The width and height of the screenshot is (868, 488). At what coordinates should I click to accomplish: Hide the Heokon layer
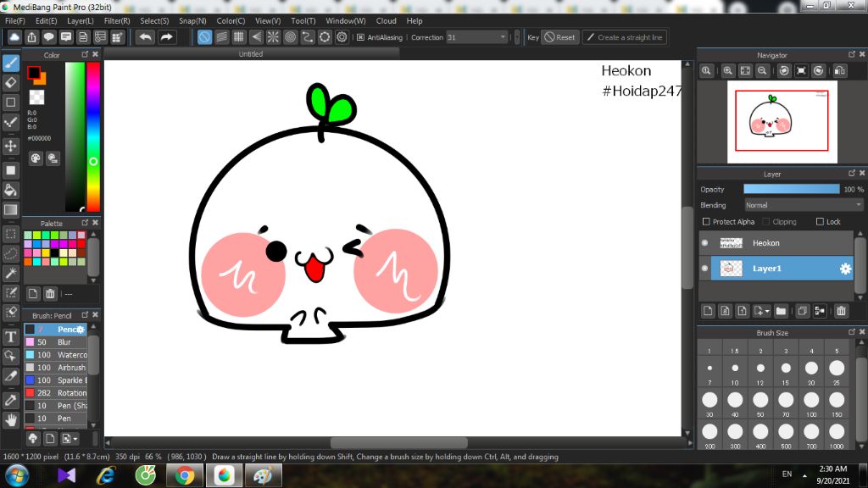point(704,243)
